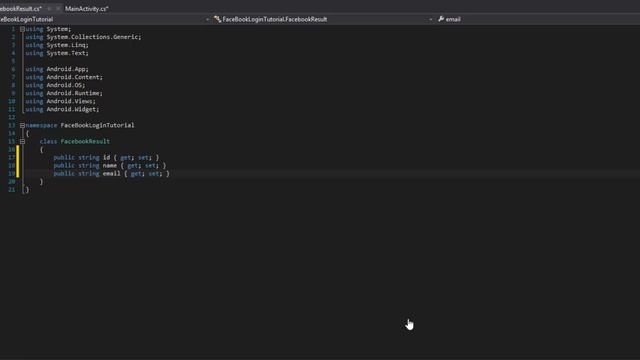Click the 'using System.Linq;' line
The height and width of the screenshot is (360, 640).
pyautogui.click(x=57, y=45)
